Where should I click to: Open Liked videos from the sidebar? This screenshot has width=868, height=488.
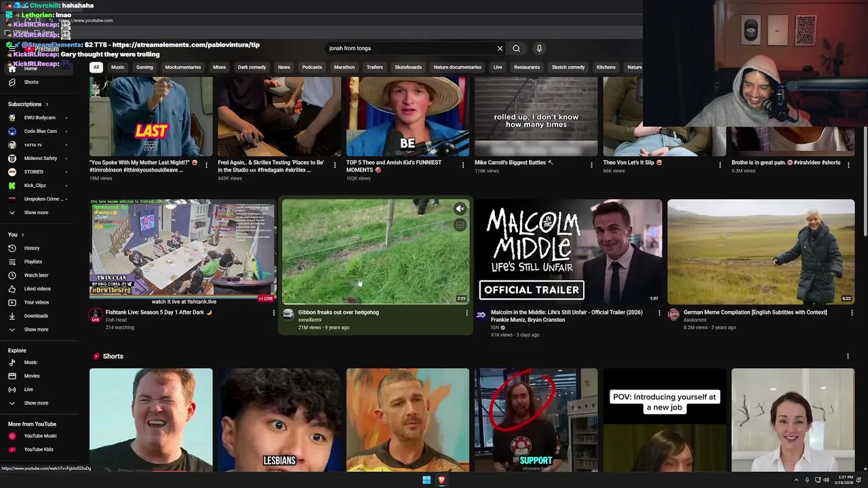37,289
